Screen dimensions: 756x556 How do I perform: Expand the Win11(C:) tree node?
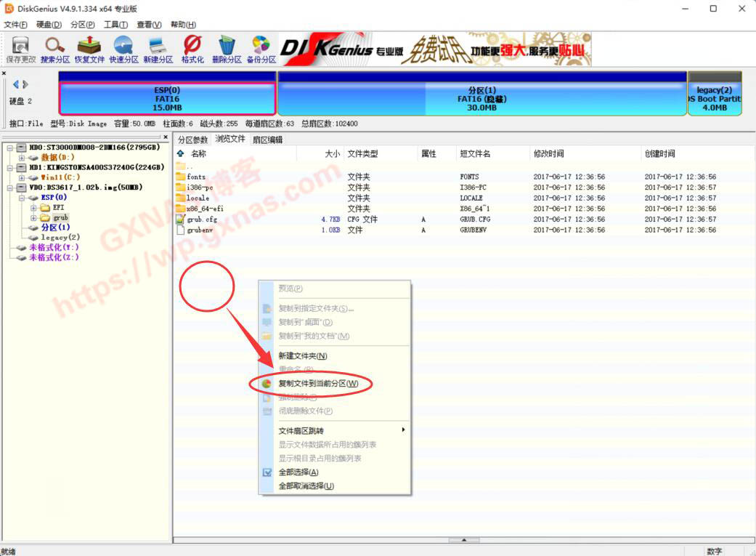point(22,177)
